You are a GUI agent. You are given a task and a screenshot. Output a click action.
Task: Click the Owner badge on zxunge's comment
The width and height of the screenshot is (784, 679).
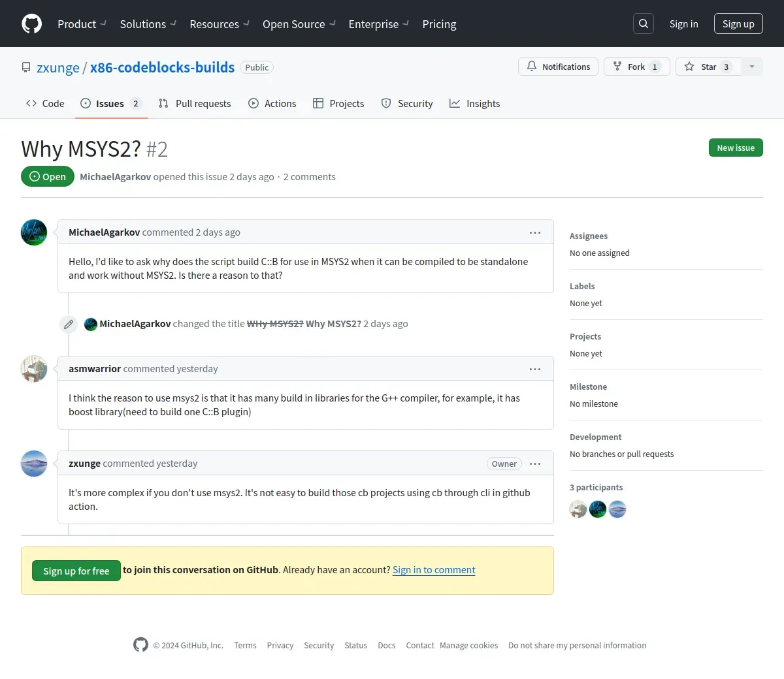(504, 464)
